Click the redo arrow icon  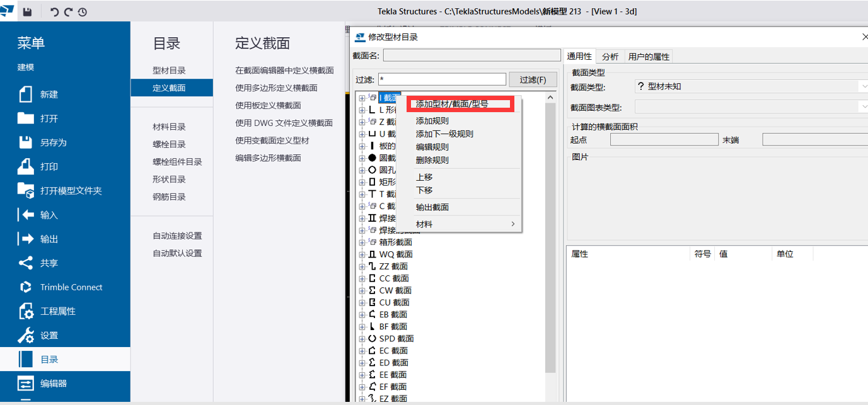click(69, 12)
